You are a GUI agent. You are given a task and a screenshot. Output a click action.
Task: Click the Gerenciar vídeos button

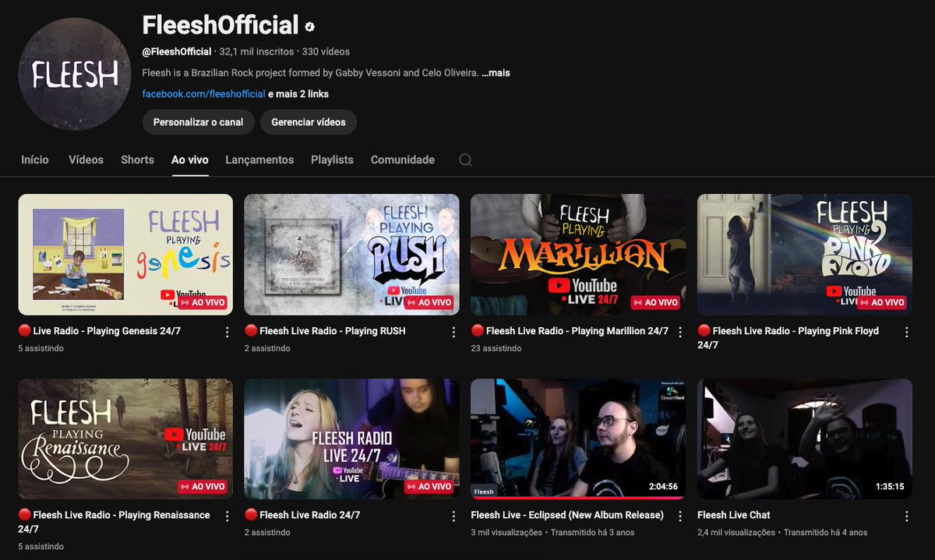click(x=309, y=122)
